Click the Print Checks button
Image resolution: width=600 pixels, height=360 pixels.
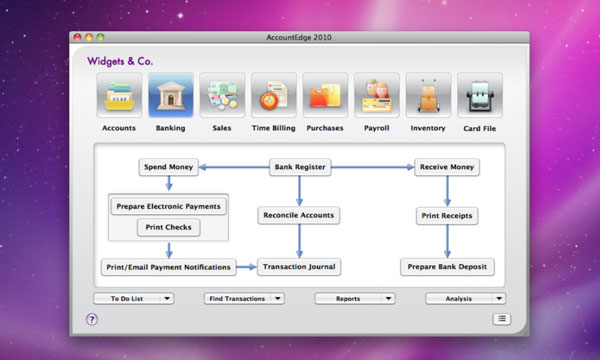tap(168, 227)
